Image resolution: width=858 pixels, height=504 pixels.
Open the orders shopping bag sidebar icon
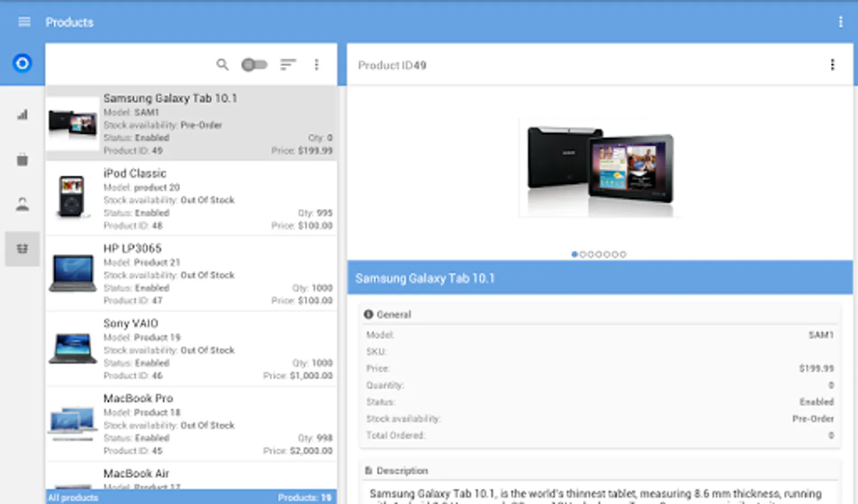(x=22, y=160)
